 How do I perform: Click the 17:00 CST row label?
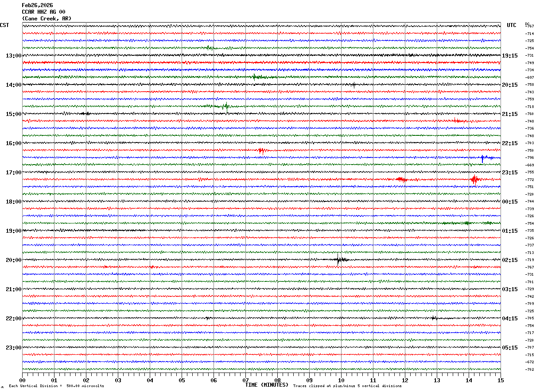pyautogui.click(x=13, y=172)
